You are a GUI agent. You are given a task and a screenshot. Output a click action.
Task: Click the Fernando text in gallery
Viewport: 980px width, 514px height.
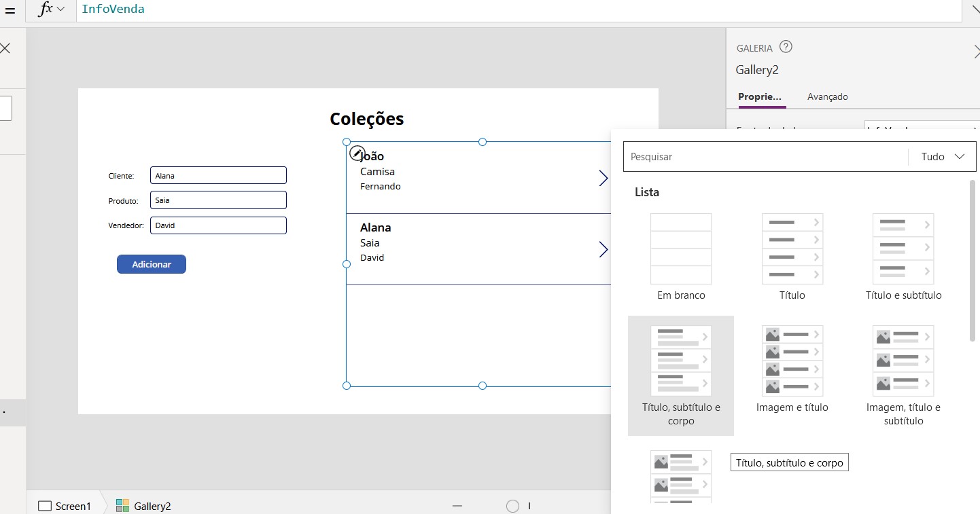point(381,186)
